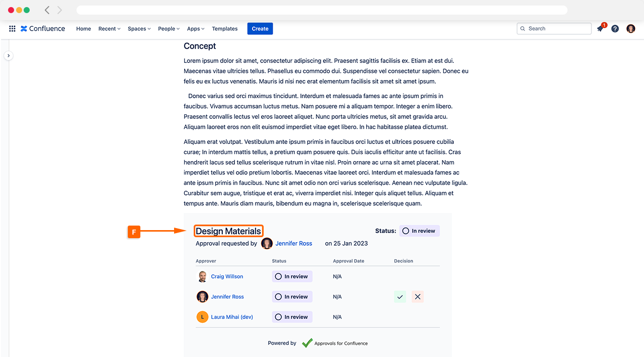Viewport: 644px width, 357px height.
Task: Go back with browser back arrow
Action: [47, 10]
